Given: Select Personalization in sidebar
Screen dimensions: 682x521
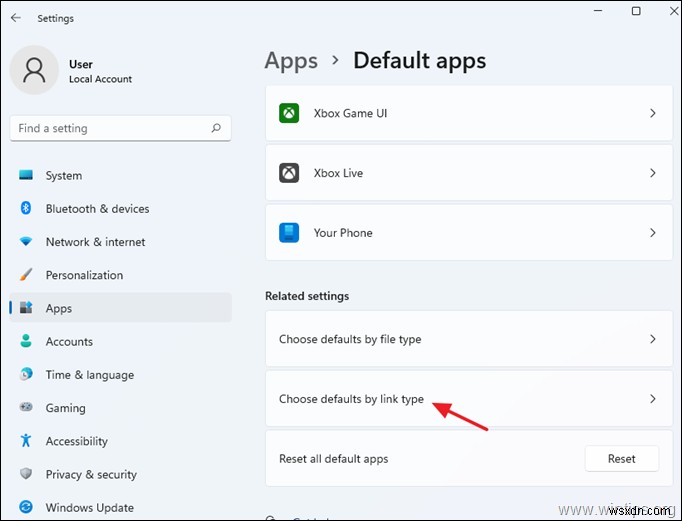Looking at the screenshot, I should pyautogui.click(x=120, y=275).
